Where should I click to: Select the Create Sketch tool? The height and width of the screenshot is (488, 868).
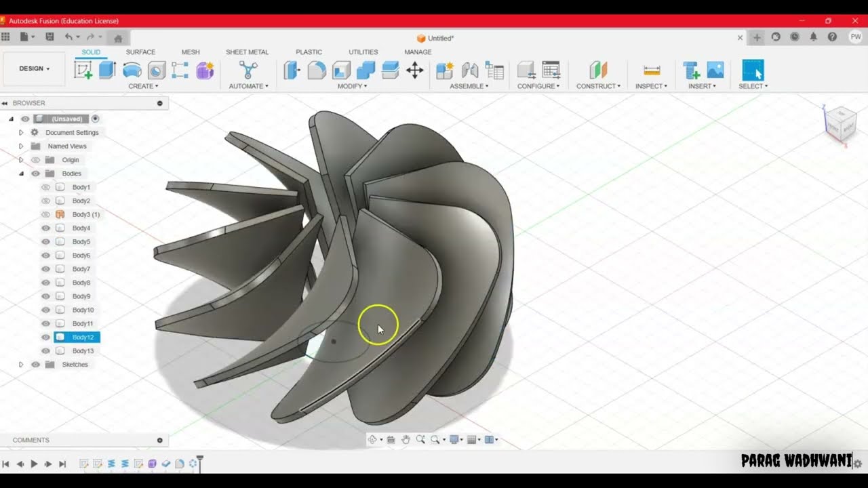[83, 70]
